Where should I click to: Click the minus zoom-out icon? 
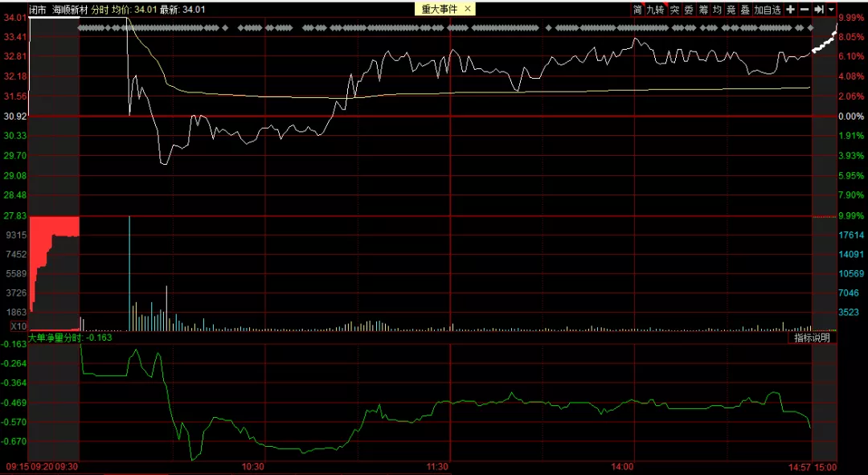click(805, 10)
